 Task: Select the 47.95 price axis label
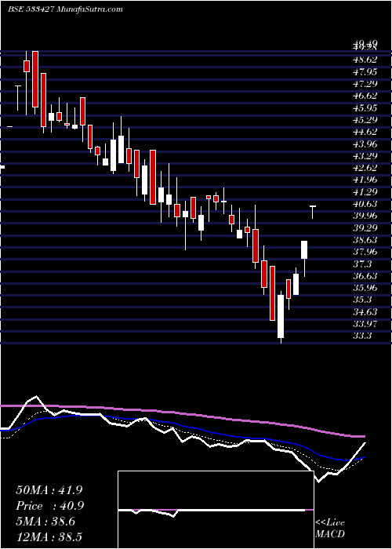click(x=365, y=72)
